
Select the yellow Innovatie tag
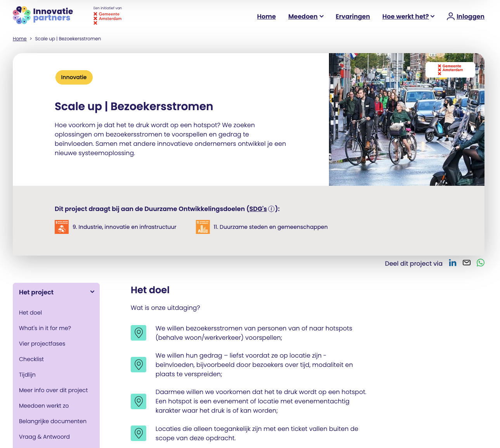74,77
